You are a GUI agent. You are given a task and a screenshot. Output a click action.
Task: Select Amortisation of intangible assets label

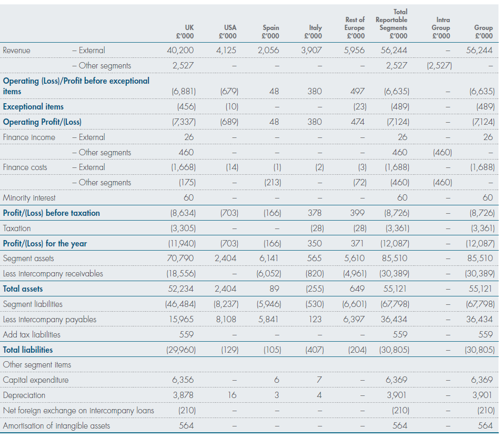56,426
